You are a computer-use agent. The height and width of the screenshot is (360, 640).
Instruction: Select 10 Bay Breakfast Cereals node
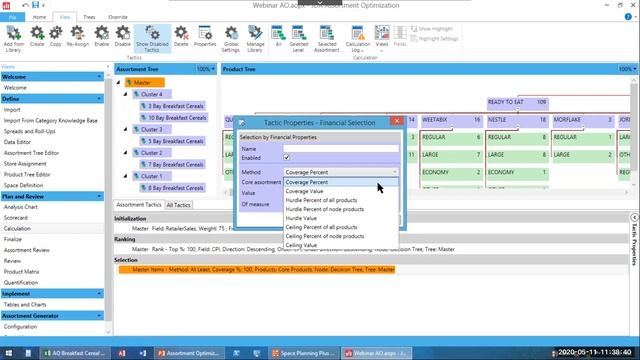pyautogui.click(x=173, y=118)
